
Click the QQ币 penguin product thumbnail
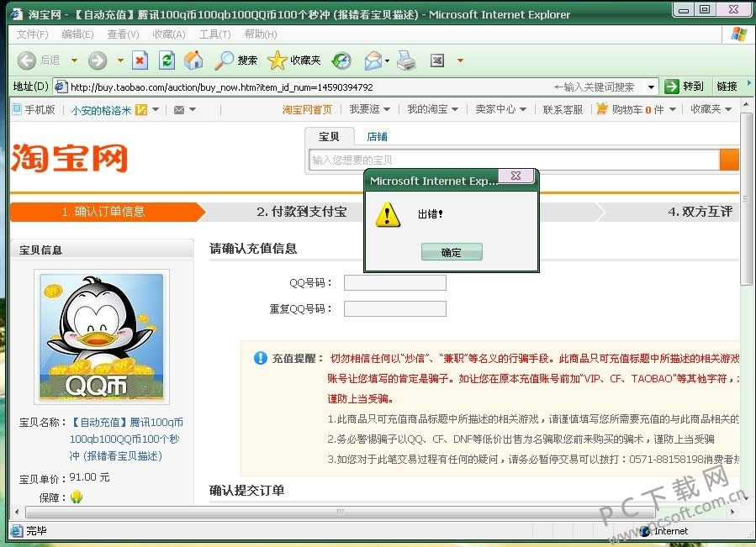[x=101, y=337]
